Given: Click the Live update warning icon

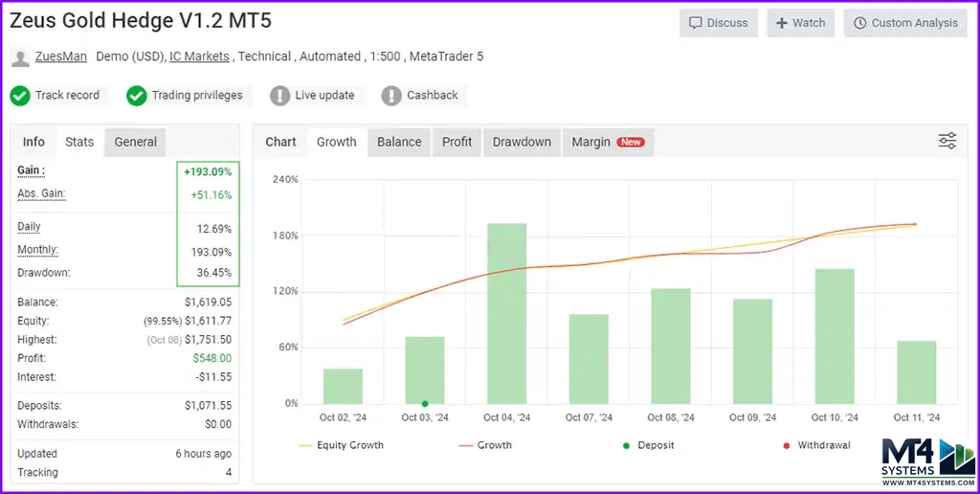Looking at the screenshot, I should (x=279, y=96).
